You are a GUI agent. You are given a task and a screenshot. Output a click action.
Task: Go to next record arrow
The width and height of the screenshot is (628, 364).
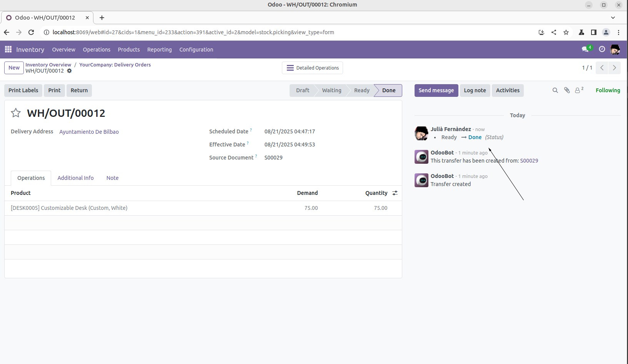tap(614, 68)
